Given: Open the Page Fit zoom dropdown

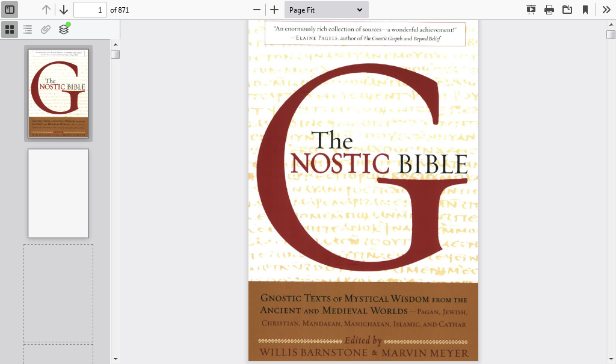Looking at the screenshot, I should pyautogui.click(x=326, y=10).
